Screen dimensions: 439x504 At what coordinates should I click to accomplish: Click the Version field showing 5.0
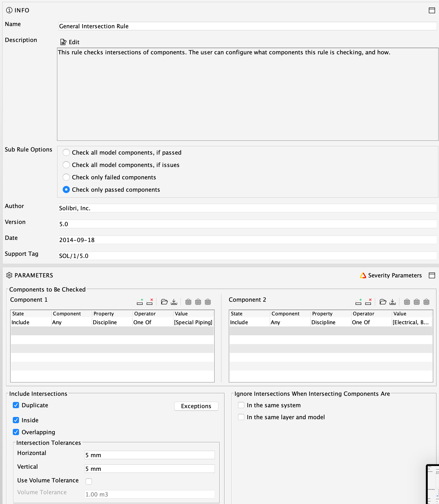(x=247, y=224)
